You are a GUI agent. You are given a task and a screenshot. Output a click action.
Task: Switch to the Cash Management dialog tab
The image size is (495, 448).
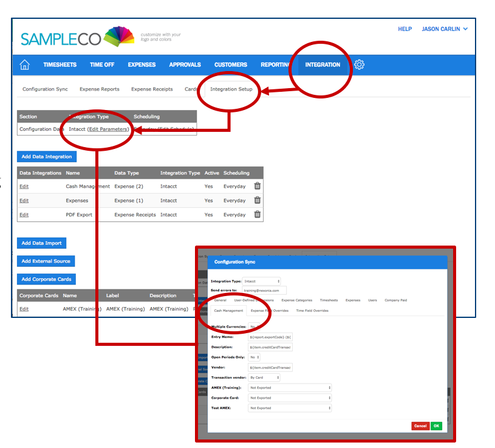(x=228, y=311)
